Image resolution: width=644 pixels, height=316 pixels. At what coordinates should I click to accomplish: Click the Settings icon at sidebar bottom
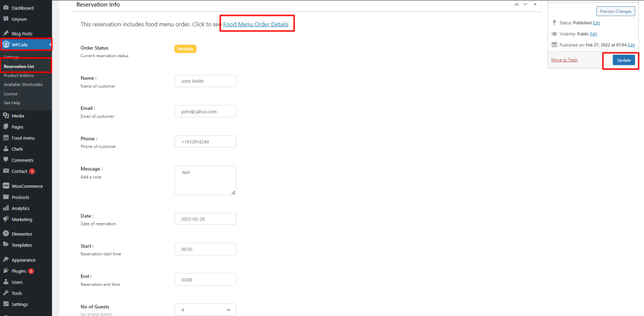(6, 304)
